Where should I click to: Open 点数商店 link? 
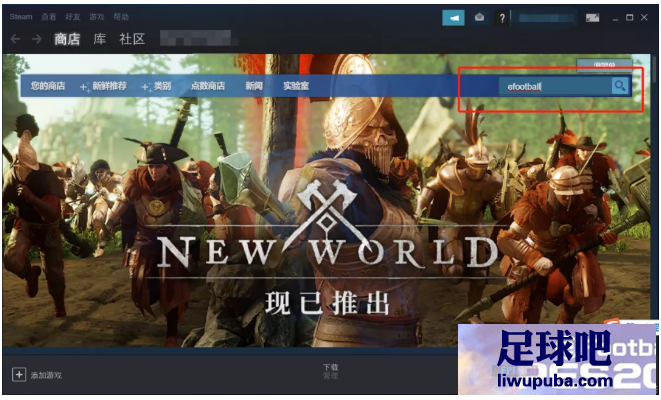[x=208, y=86]
